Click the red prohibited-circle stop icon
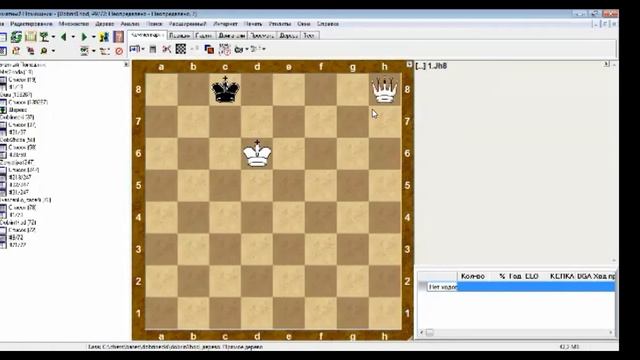This screenshot has height=360, width=640. click(119, 51)
